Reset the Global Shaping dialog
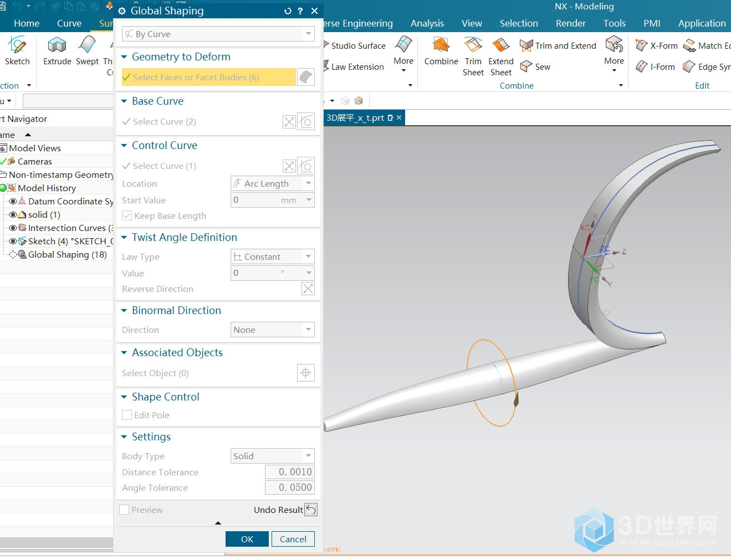The width and height of the screenshot is (731, 560). pyautogui.click(x=288, y=11)
